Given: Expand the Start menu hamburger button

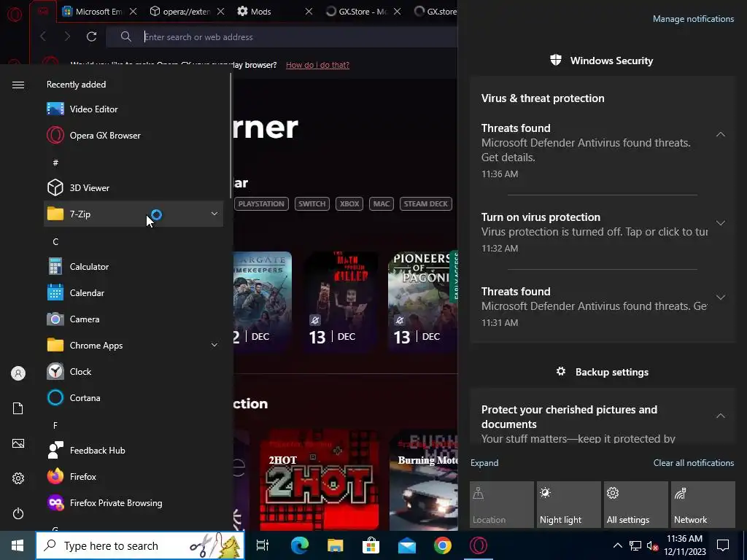Looking at the screenshot, I should tap(18, 85).
